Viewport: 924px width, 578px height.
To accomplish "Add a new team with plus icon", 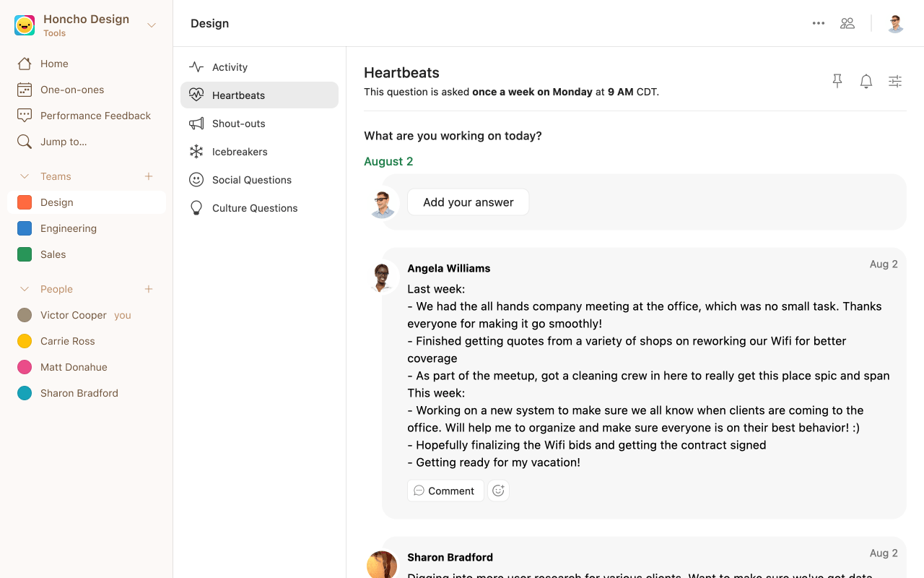I will click(x=149, y=176).
